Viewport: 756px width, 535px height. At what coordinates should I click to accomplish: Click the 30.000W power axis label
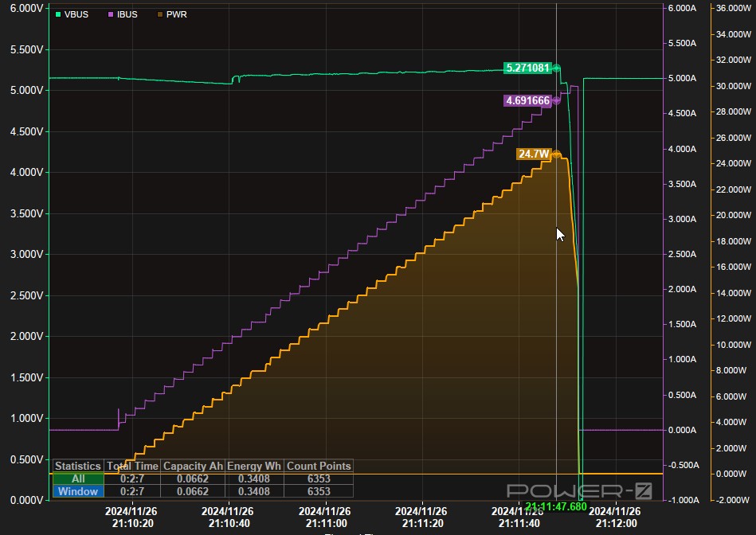[734, 86]
